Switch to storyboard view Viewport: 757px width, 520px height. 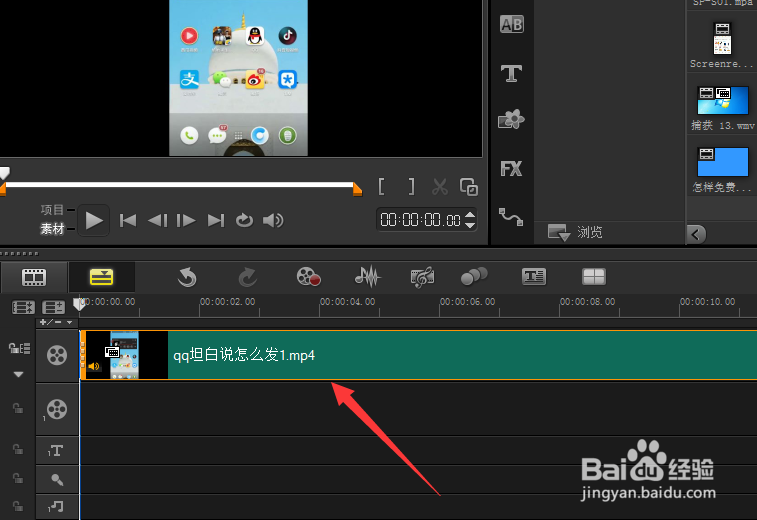click(34, 277)
